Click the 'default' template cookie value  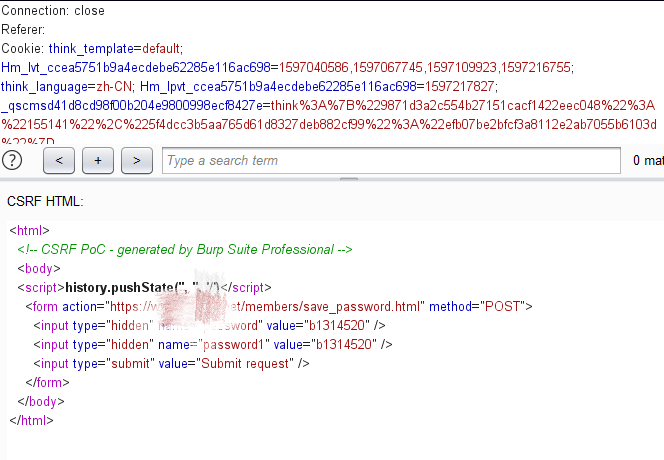(x=161, y=49)
